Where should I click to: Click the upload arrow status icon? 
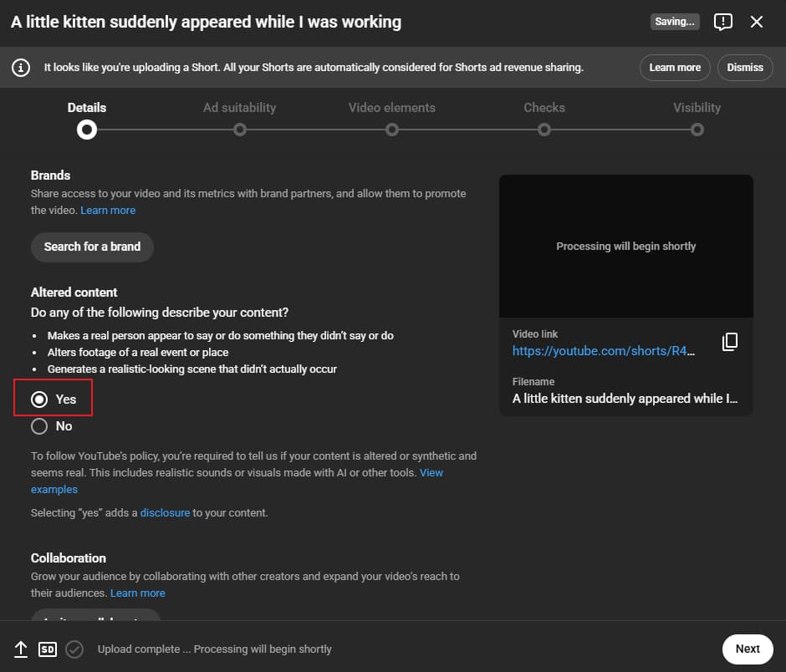click(x=21, y=649)
